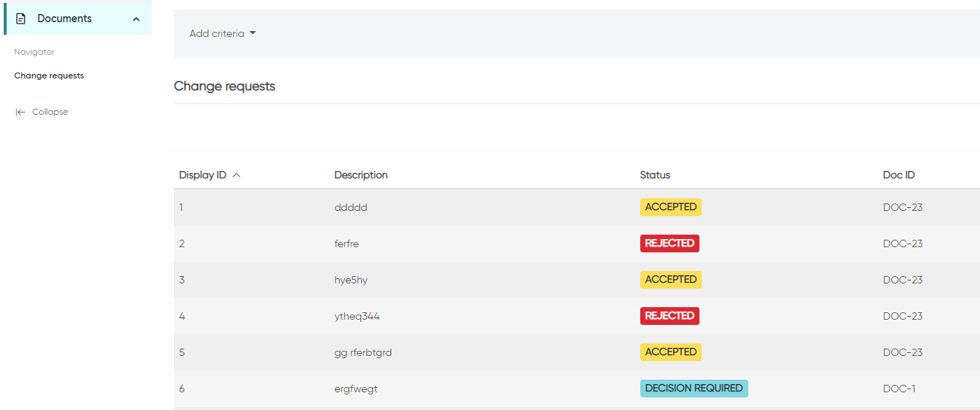This screenshot has width=980, height=410.
Task: Click DOC-23 in the ferfre row
Action: pos(903,243)
